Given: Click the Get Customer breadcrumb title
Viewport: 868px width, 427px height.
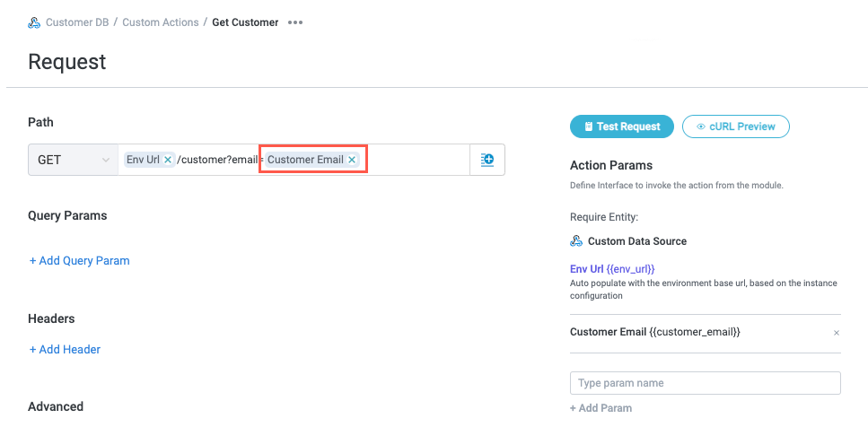Looking at the screenshot, I should point(245,22).
